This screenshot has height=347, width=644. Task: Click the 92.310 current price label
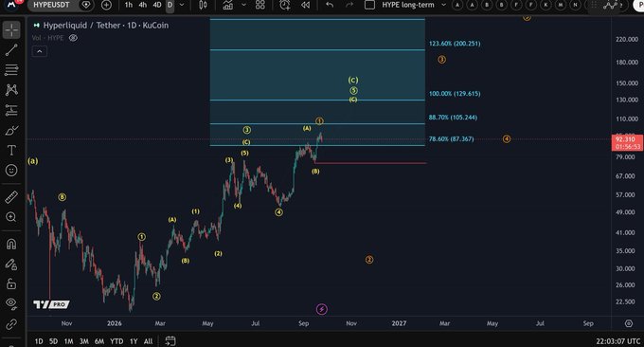[x=627, y=142]
